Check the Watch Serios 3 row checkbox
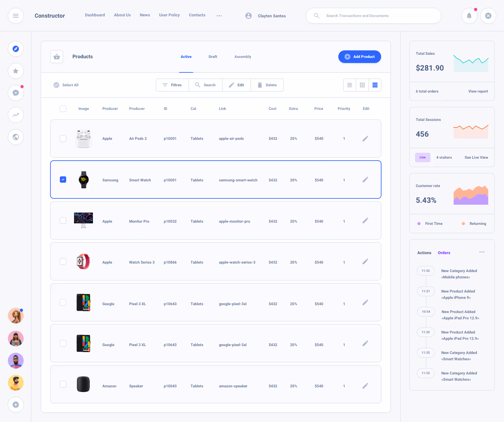 point(63,261)
